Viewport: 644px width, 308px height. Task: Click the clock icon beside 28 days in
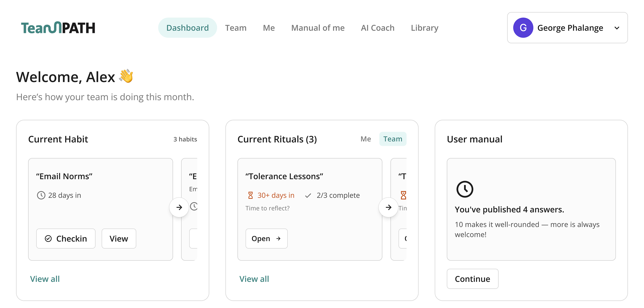pos(41,195)
